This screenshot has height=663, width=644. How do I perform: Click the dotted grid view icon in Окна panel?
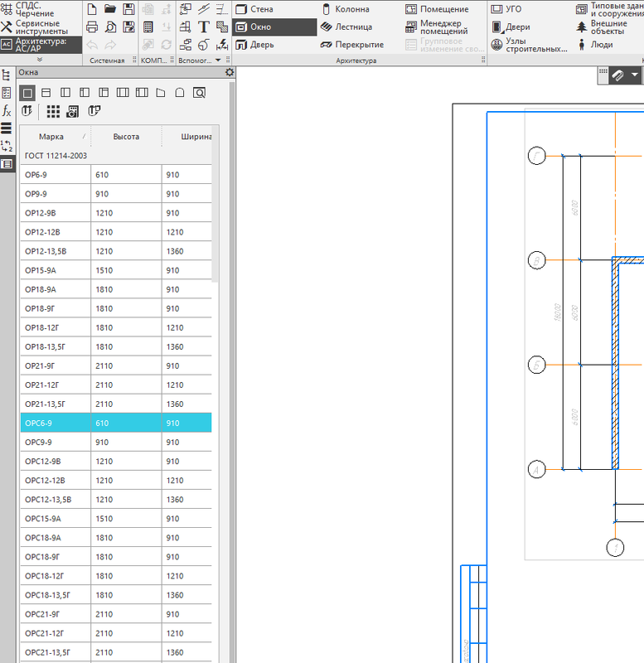(x=53, y=112)
